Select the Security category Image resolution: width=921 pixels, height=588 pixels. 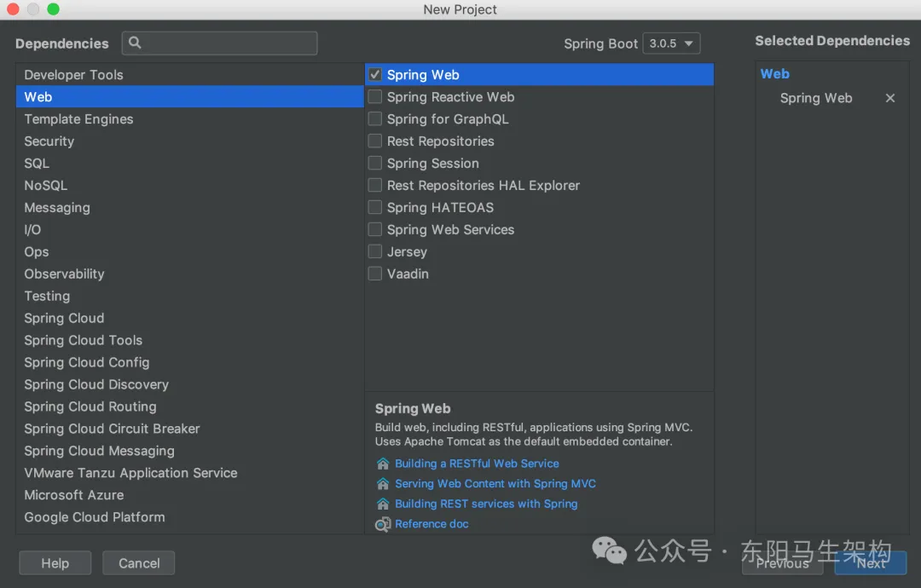(49, 141)
